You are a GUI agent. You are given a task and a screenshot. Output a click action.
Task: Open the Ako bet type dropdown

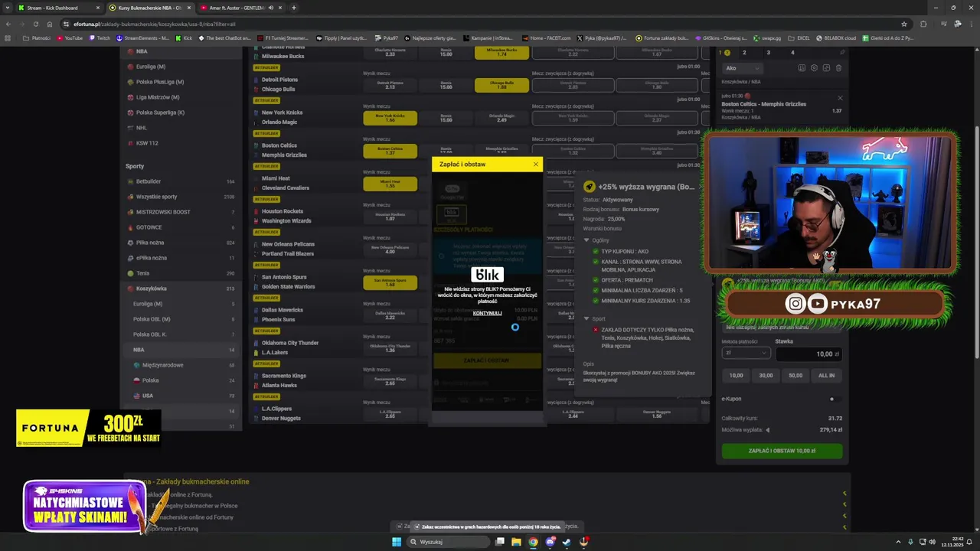click(x=742, y=68)
